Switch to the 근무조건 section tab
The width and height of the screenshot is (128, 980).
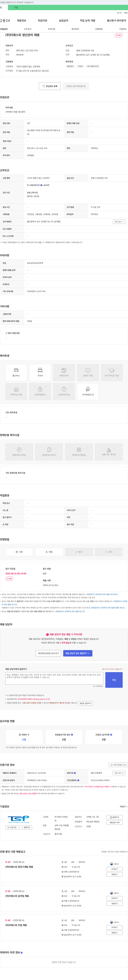(28, 29)
